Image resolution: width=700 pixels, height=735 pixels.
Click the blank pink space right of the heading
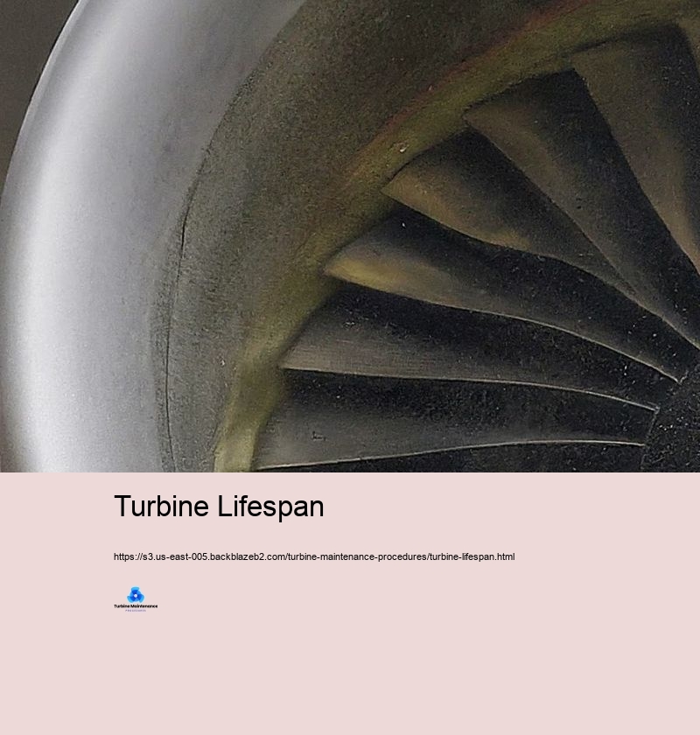(525, 507)
